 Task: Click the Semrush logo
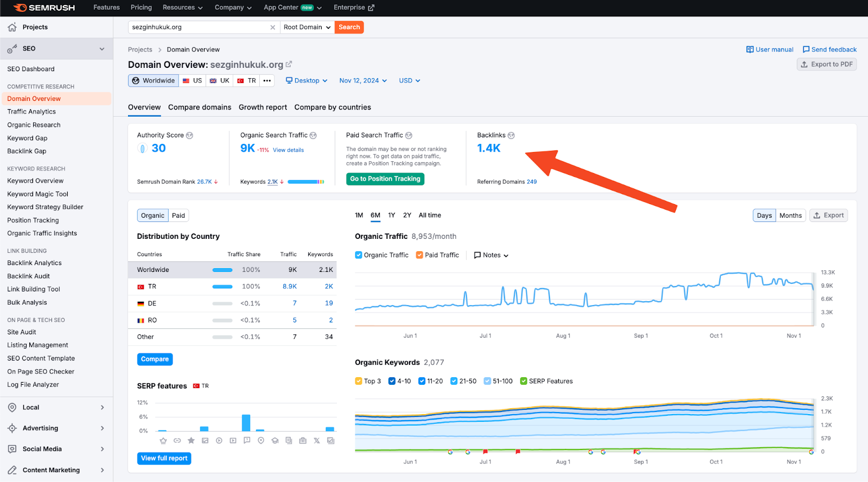(x=44, y=8)
